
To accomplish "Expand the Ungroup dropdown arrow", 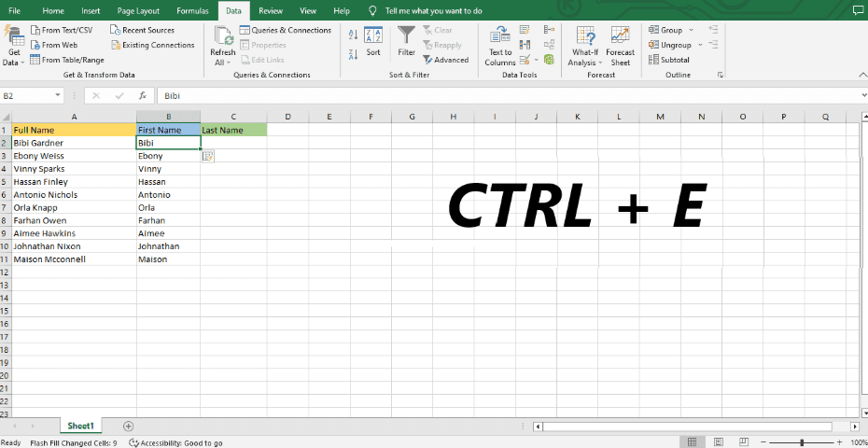I will click(700, 45).
